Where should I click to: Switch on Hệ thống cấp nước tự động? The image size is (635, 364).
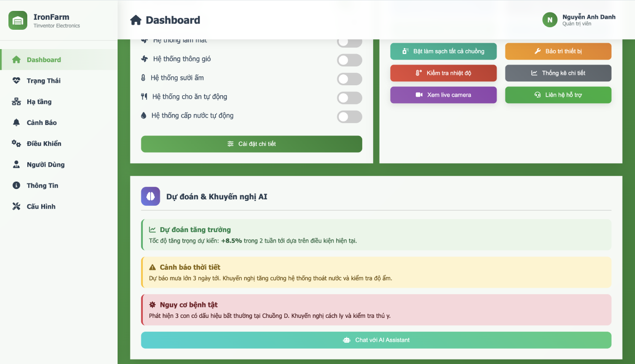(x=349, y=117)
